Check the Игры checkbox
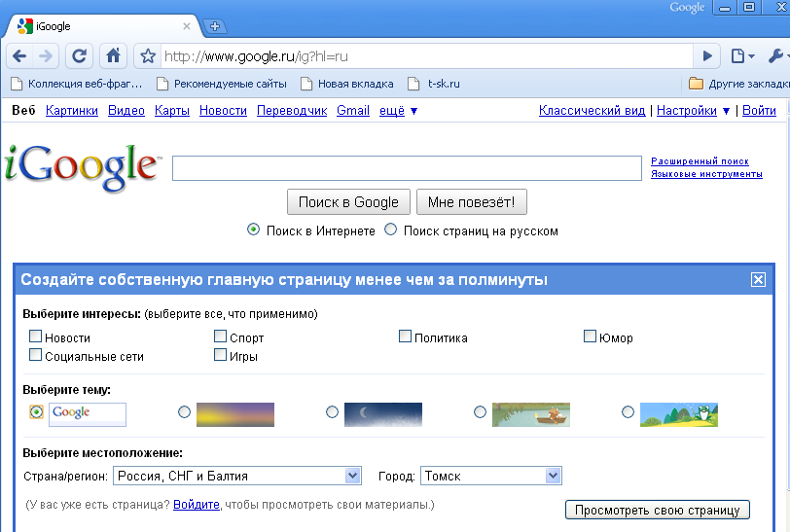Screen dimensions: 790x532 point(220,355)
